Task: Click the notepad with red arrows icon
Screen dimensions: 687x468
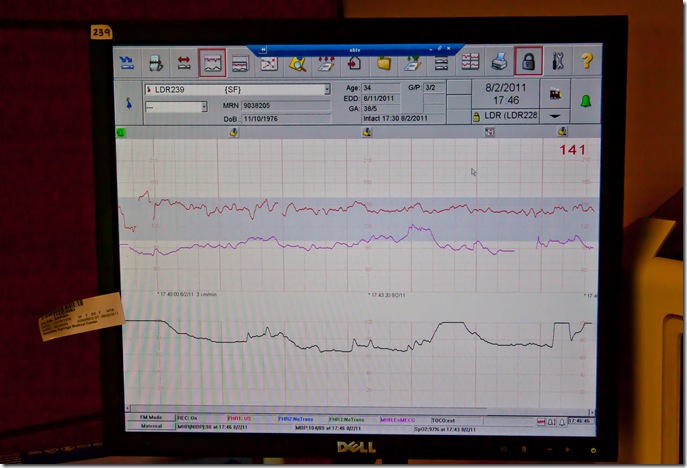Action: [326, 64]
